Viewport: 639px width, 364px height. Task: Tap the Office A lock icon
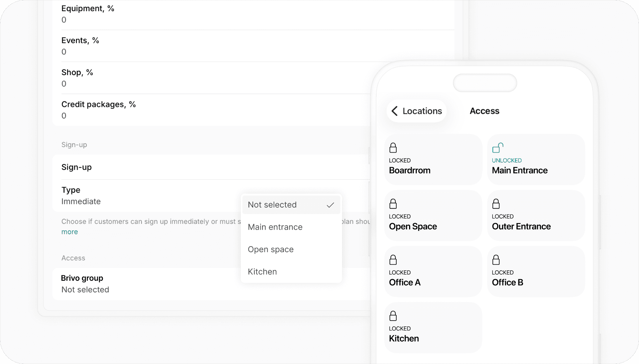pyautogui.click(x=393, y=260)
